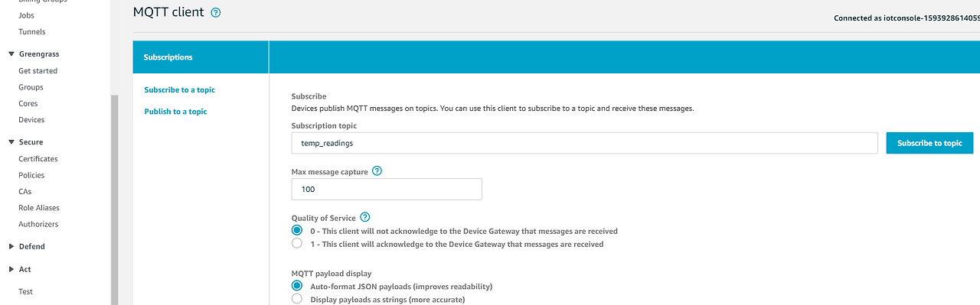
Task: Click the sidebar vertical scrollbar
Action: tap(115, 200)
